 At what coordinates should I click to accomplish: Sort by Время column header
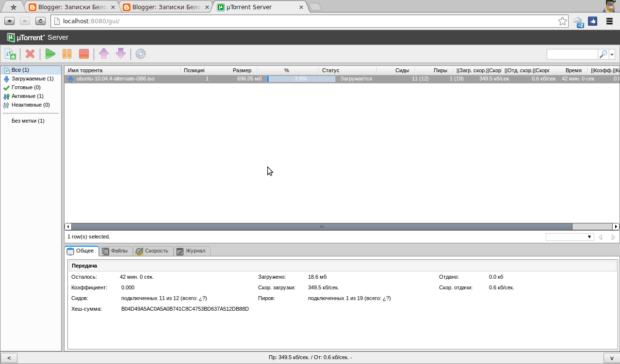[569, 70]
